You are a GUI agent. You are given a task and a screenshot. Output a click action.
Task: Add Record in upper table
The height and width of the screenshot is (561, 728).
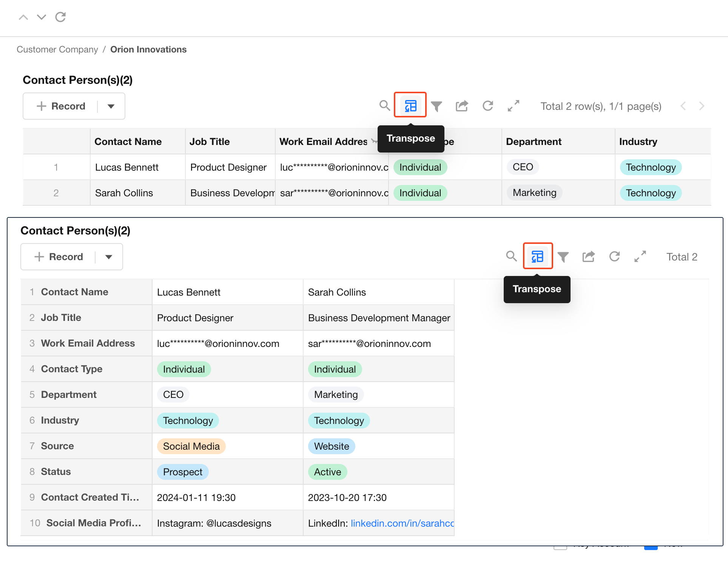point(61,106)
